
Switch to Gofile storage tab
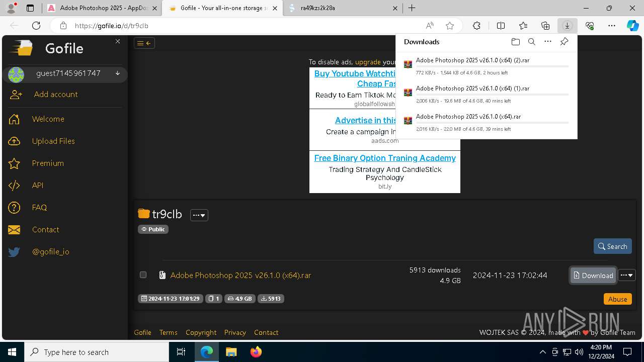pos(223,8)
